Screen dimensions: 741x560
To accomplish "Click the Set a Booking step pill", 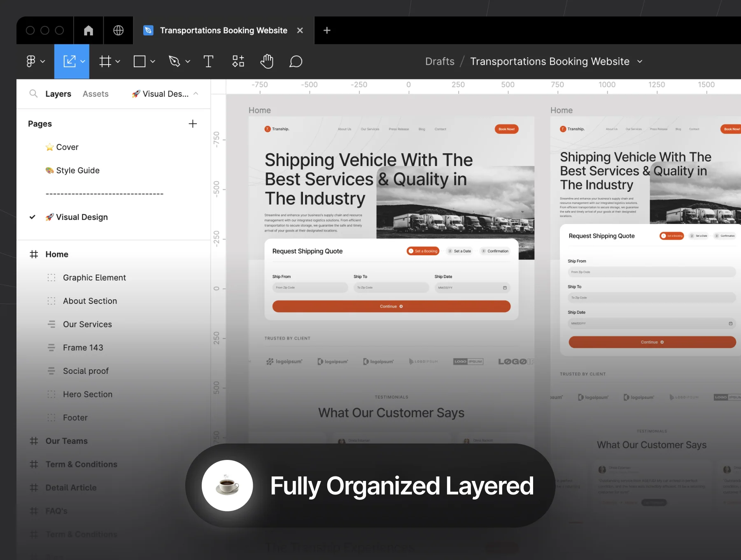I will pyautogui.click(x=423, y=251).
